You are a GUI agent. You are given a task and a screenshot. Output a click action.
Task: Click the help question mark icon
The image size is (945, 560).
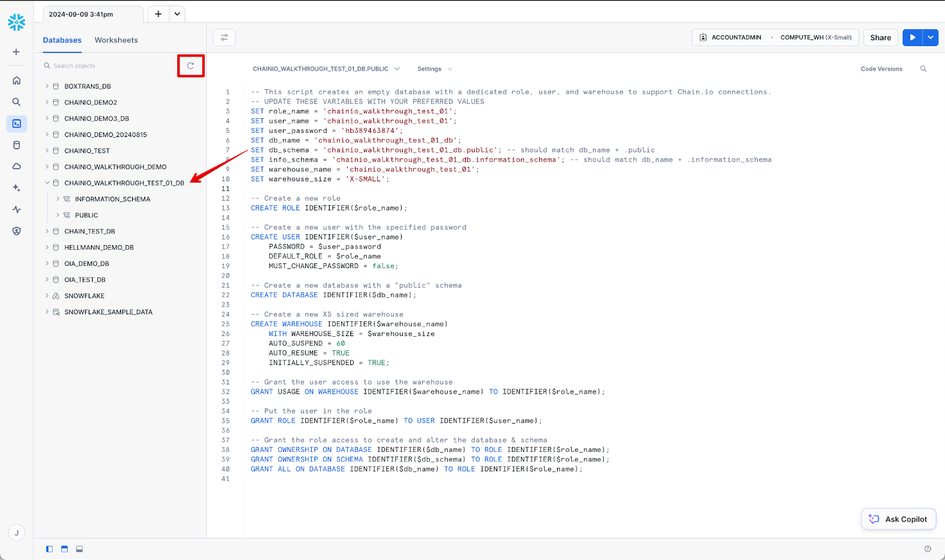928,549
